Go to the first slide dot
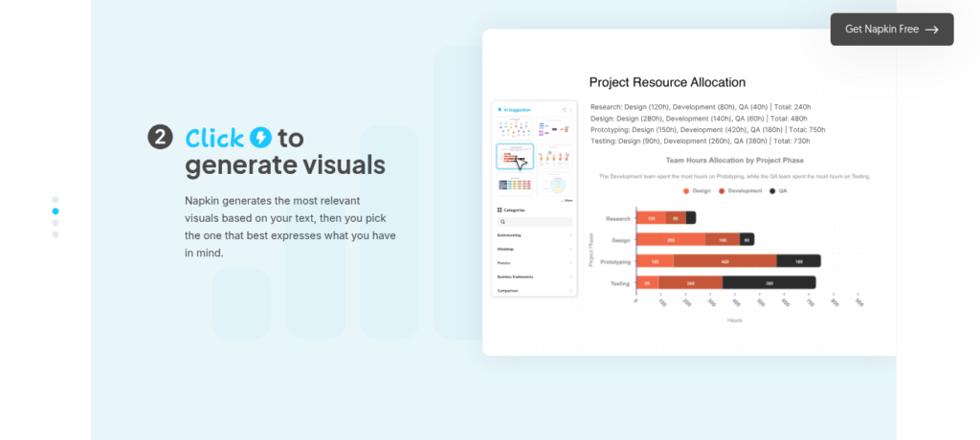Screen dimensions: 980x440 tap(55, 200)
